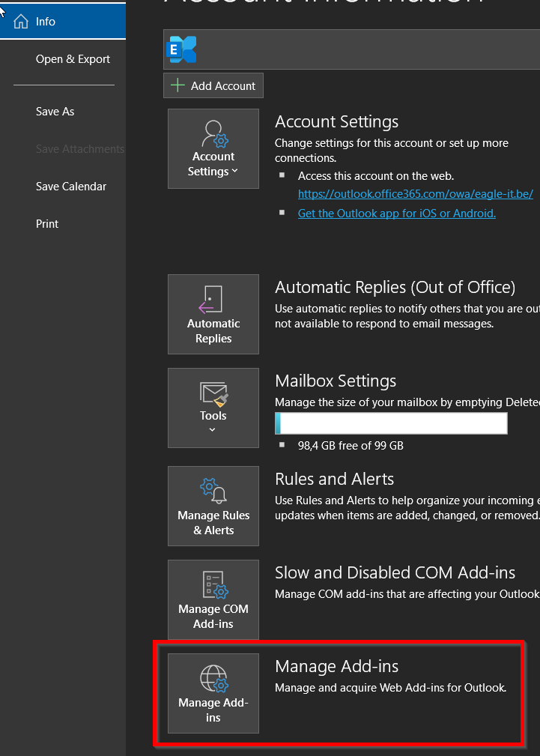Viewport: 540px width, 756px height.
Task: Open the outlook.office365.com OWA link
Action: tap(415, 194)
